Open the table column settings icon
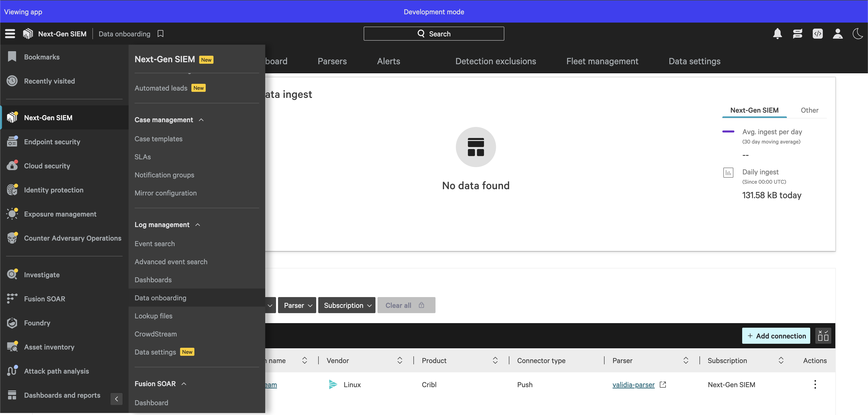Viewport: 868px width, 415px height. pyautogui.click(x=823, y=335)
